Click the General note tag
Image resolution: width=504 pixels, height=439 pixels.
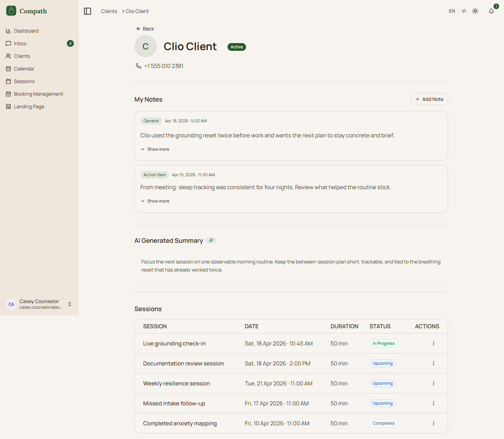point(151,121)
